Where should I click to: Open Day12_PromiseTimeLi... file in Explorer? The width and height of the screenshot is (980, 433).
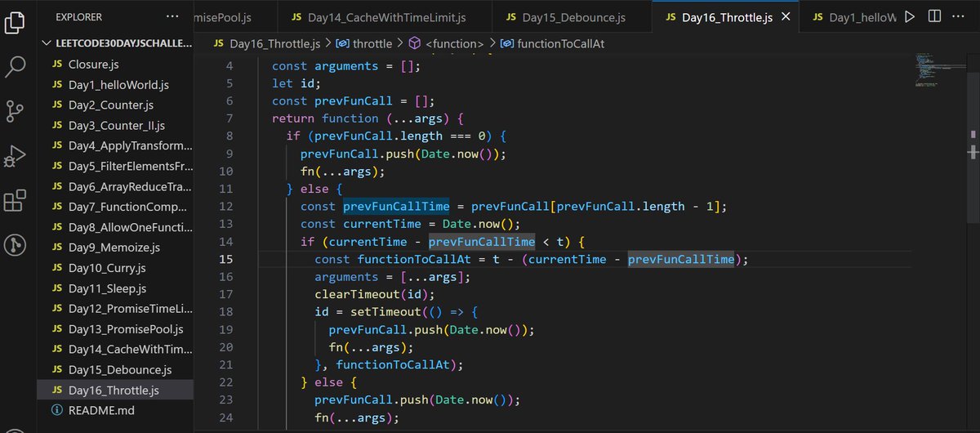115,310
